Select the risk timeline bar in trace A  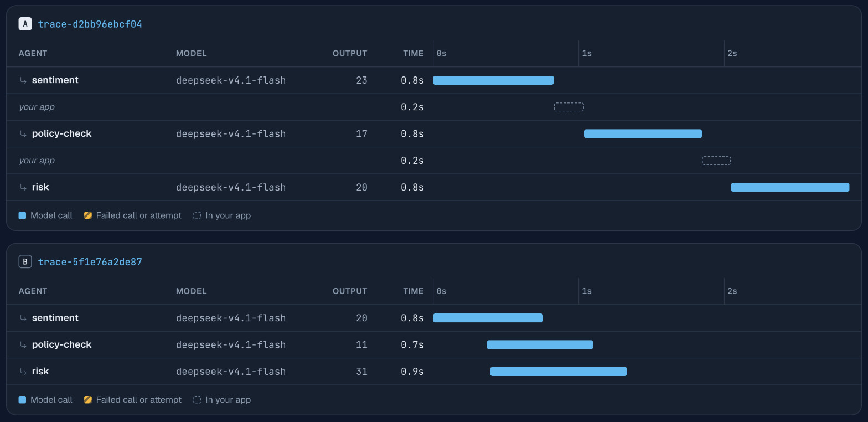pyautogui.click(x=790, y=187)
